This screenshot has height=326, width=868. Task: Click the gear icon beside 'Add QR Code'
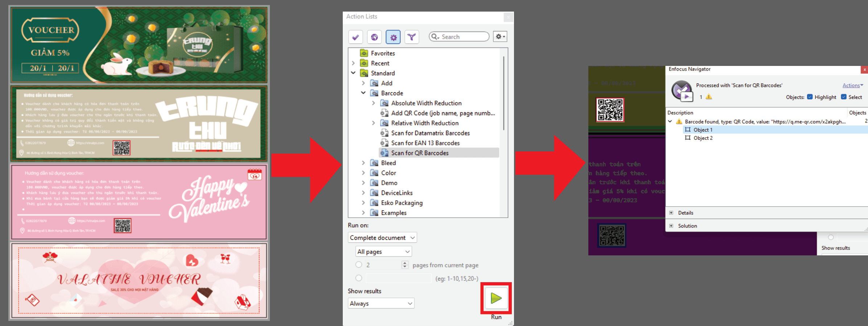point(384,113)
